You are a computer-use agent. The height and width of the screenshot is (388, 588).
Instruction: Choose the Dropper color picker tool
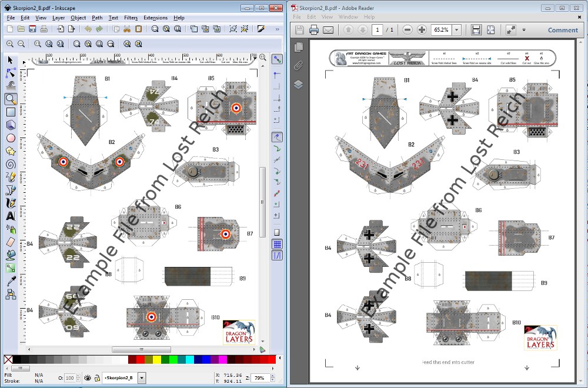coord(11,281)
